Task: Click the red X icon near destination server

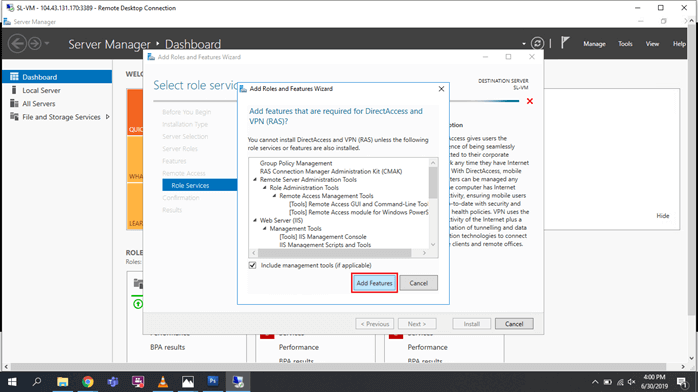Action: coord(530,101)
